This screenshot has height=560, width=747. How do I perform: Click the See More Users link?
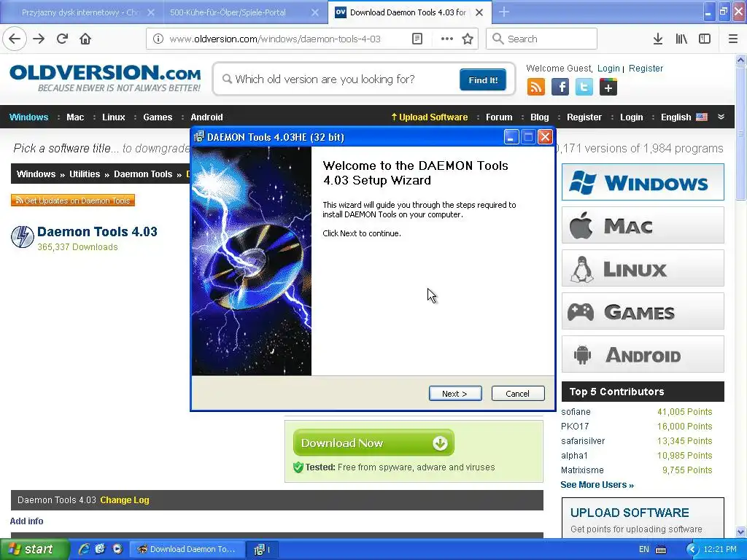(597, 485)
